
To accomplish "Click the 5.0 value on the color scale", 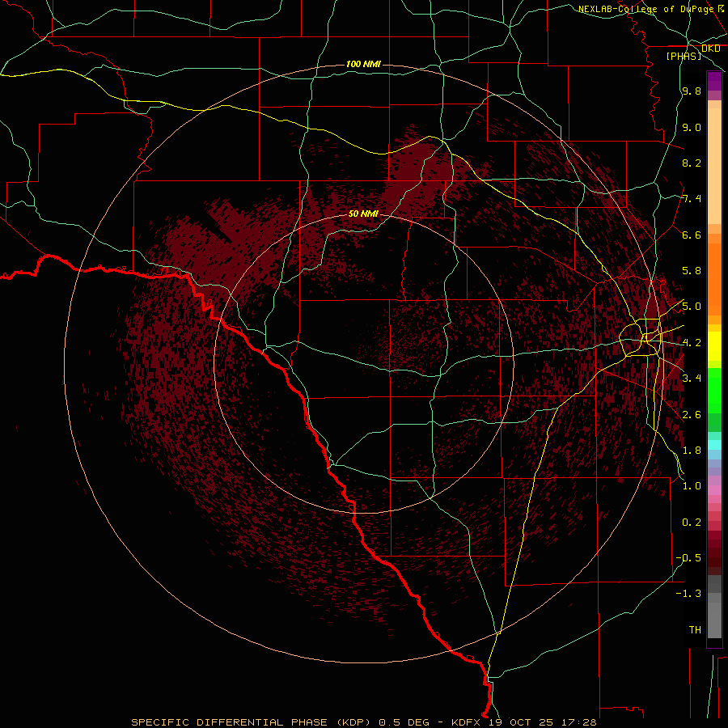I will click(692, 307).
